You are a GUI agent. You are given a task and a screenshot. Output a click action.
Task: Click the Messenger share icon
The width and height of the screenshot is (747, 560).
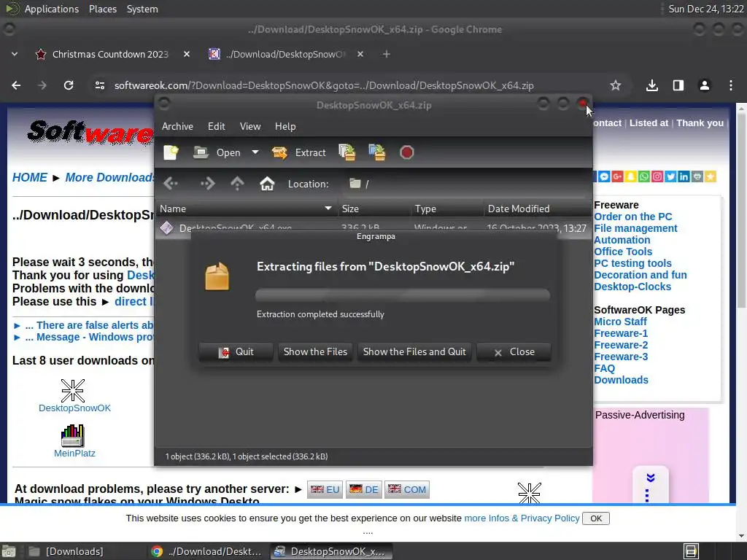point(604,176)
